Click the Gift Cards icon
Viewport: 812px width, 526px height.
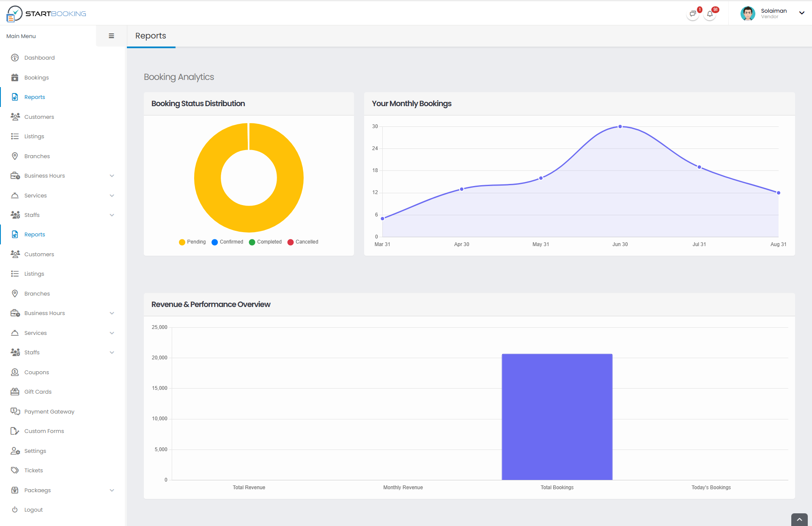(15, 392)
